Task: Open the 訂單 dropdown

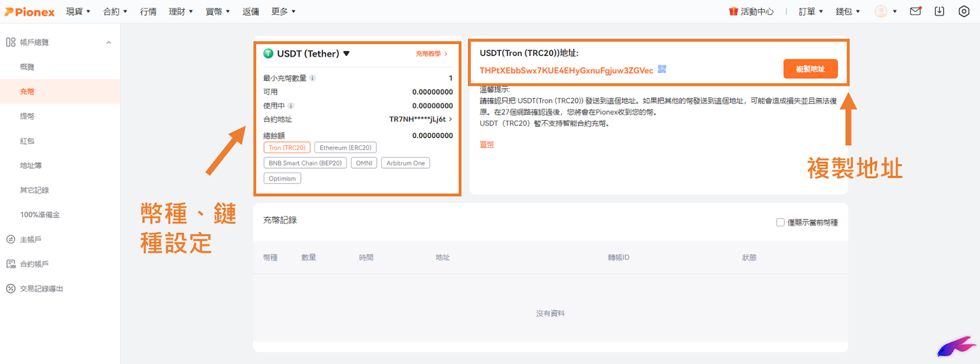Action: click(x=811, y=12)
